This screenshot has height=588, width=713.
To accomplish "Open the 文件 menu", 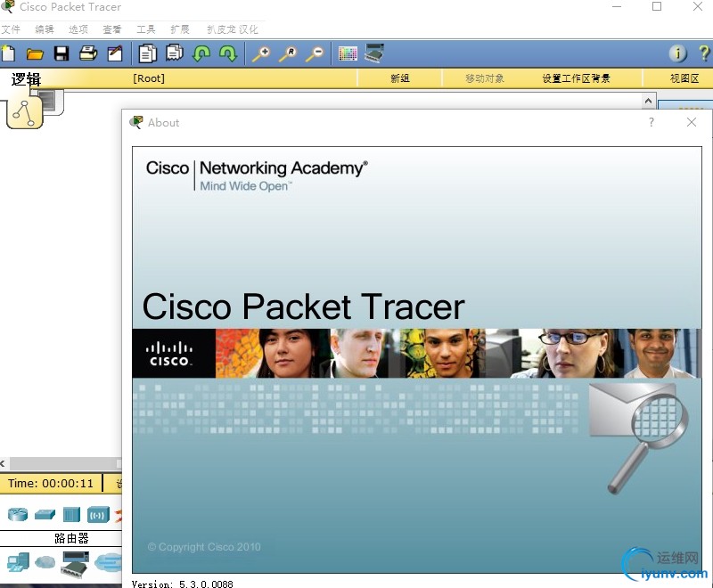I will 11,29.
